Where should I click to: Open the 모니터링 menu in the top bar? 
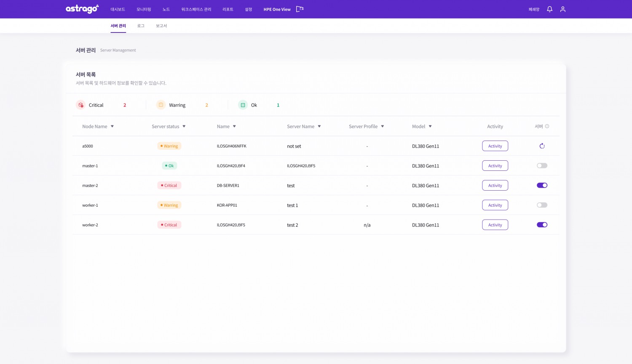[x=144, y=9]
